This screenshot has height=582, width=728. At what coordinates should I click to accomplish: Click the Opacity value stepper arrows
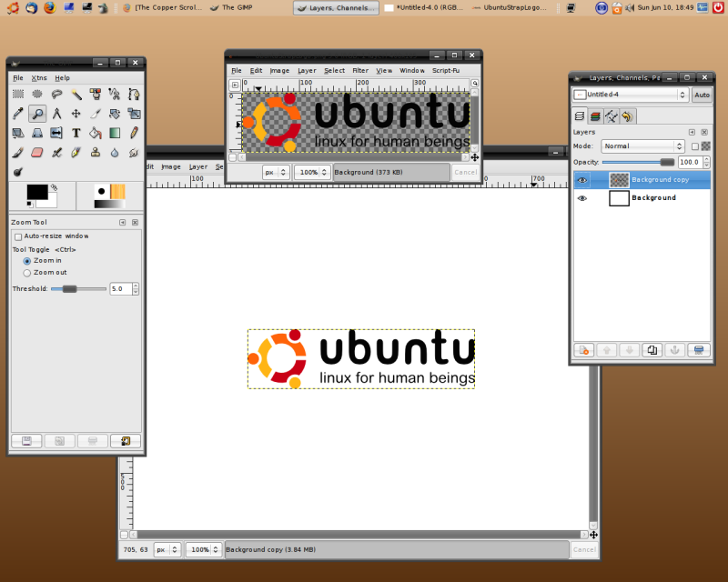[707, 162]
